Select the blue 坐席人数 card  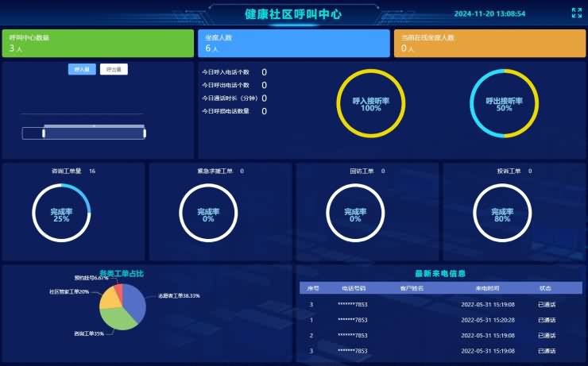(x=294, y=44)
